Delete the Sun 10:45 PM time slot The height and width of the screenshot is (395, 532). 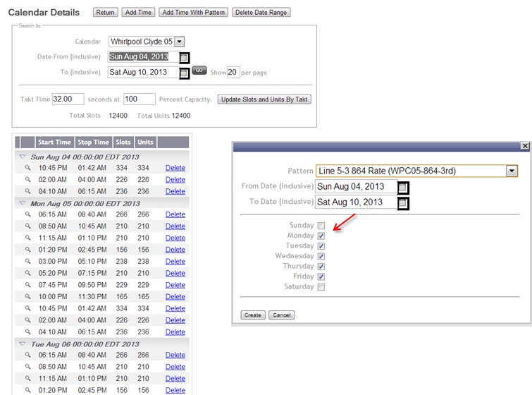coord(175,168)
